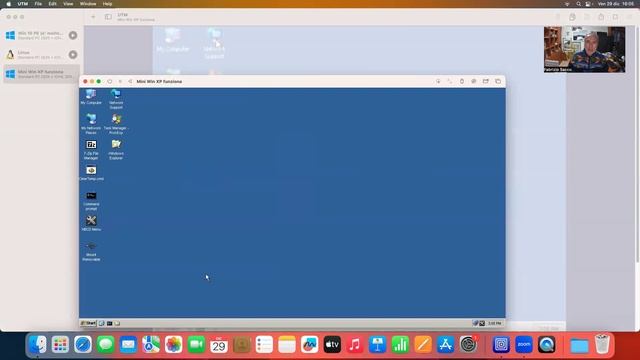Select Linux VM in UTM sidebar
This screenshot has height=360, width=640.
(x=41, y=54)
